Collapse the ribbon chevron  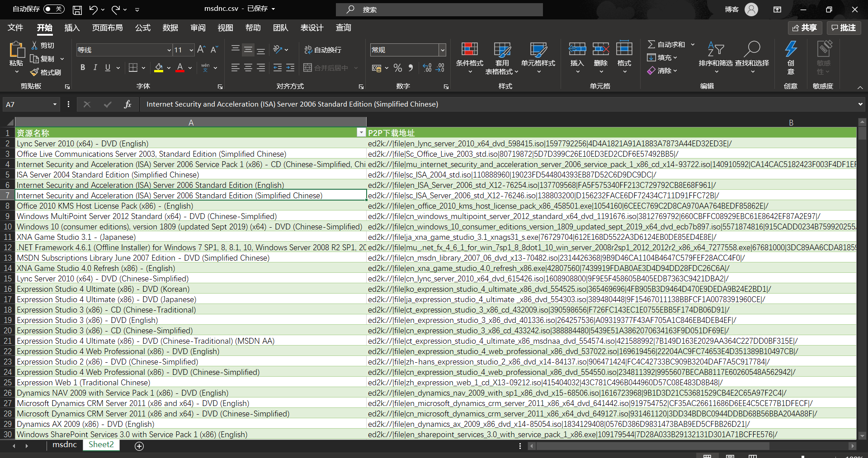pos(860,87)
